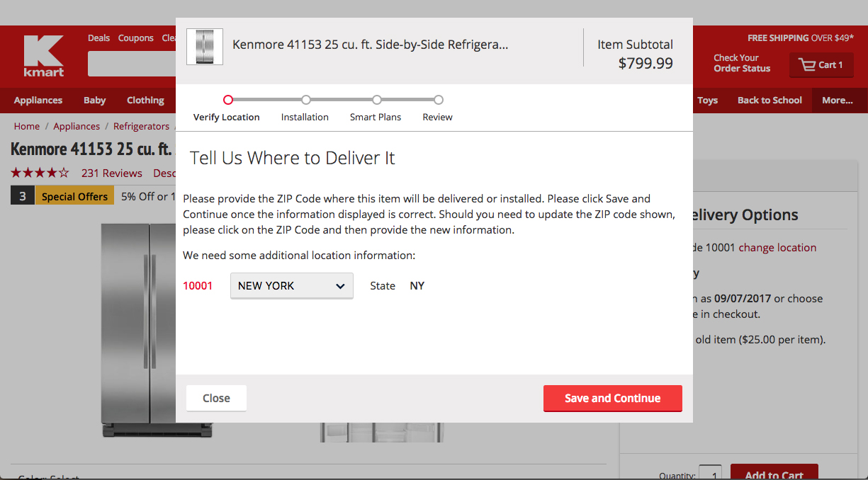Click the change location link
The image size is (868, 480).
tap(777, 248)
